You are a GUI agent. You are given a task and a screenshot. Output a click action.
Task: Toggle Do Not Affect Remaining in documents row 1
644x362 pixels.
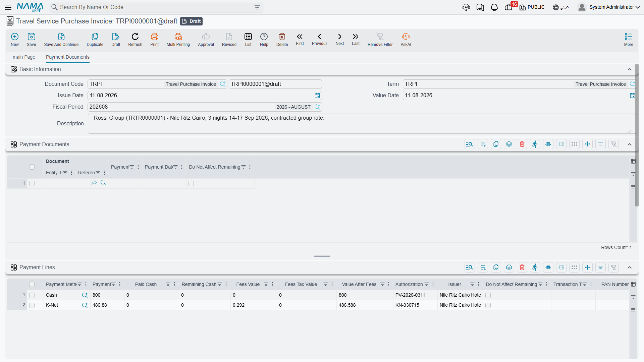pos(191,183)
